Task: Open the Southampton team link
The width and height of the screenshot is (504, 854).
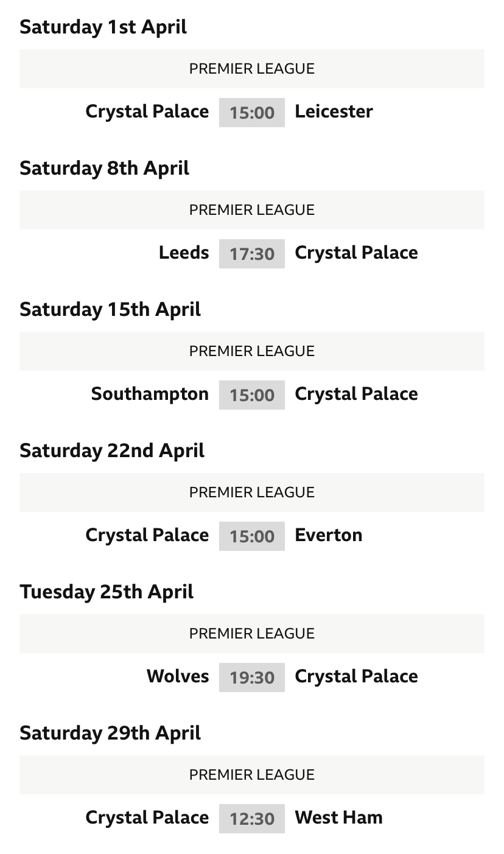Action: click(x=150, y=394)
